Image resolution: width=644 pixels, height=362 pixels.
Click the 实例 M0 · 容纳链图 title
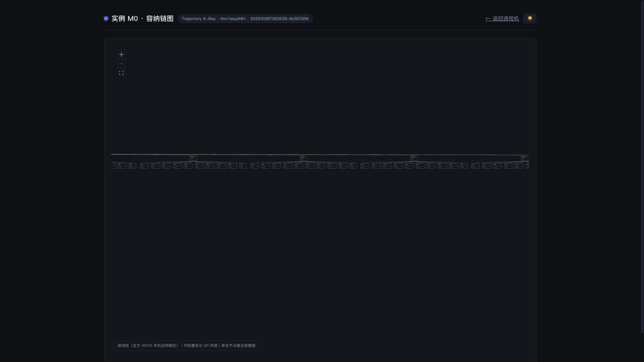142,19
